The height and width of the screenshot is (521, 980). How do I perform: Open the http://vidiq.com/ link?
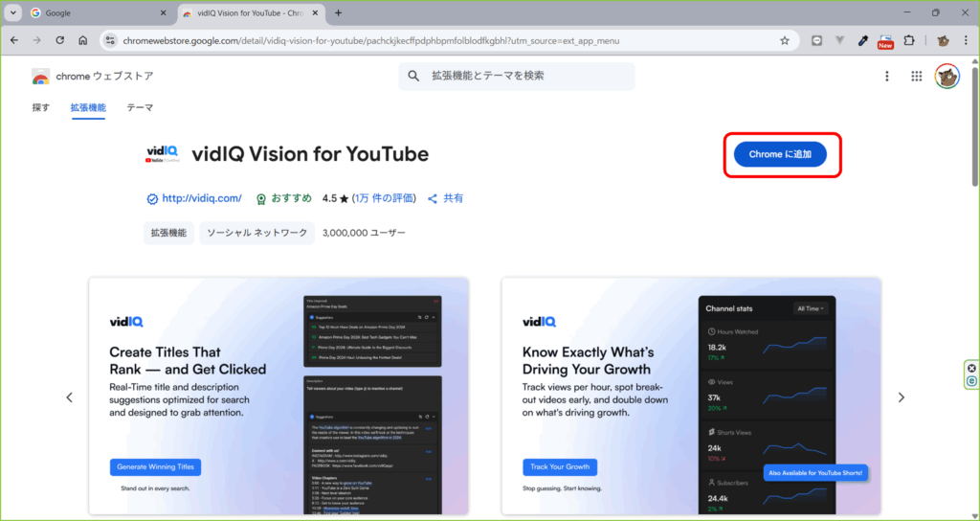pyautogui.click(x=202, y=198)
